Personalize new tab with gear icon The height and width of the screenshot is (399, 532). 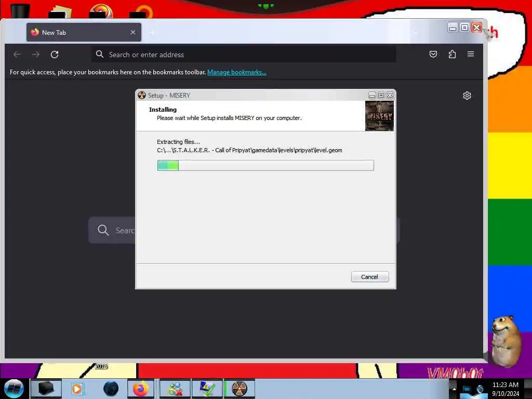click(x=467, y=96)
